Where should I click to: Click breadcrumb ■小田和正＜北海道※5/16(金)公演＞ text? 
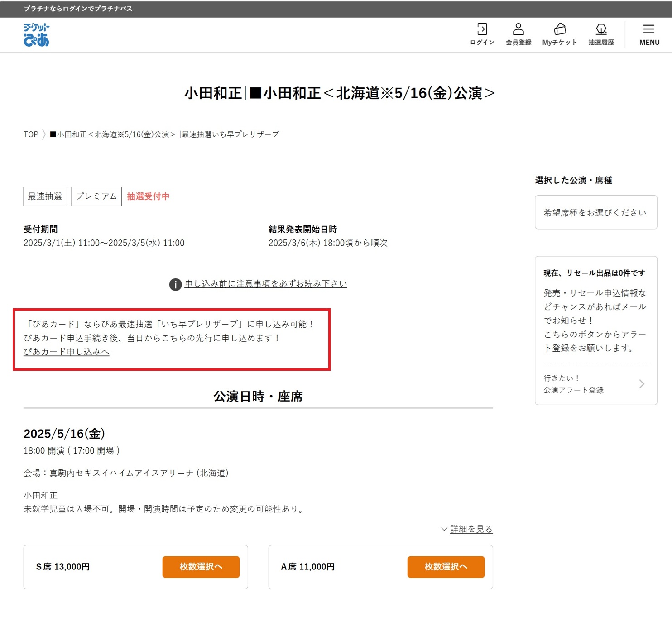click(112, 134)
